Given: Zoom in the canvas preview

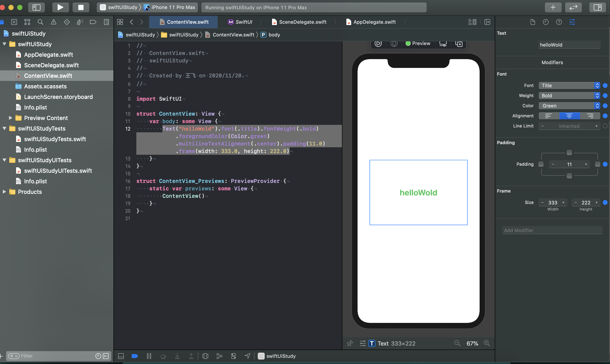Looking at the screenshot, I should point(487,343).
